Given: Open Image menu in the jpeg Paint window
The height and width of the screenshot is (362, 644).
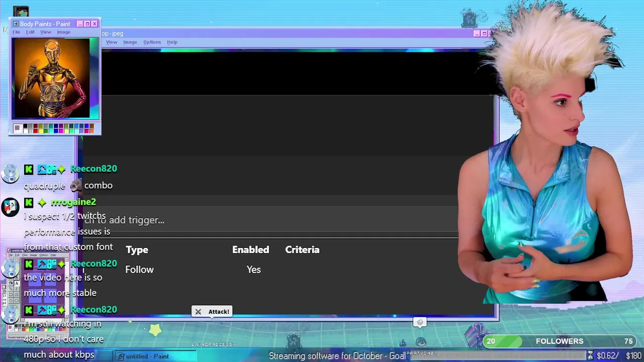Looking at the screenshot, I should pos(130,42).
